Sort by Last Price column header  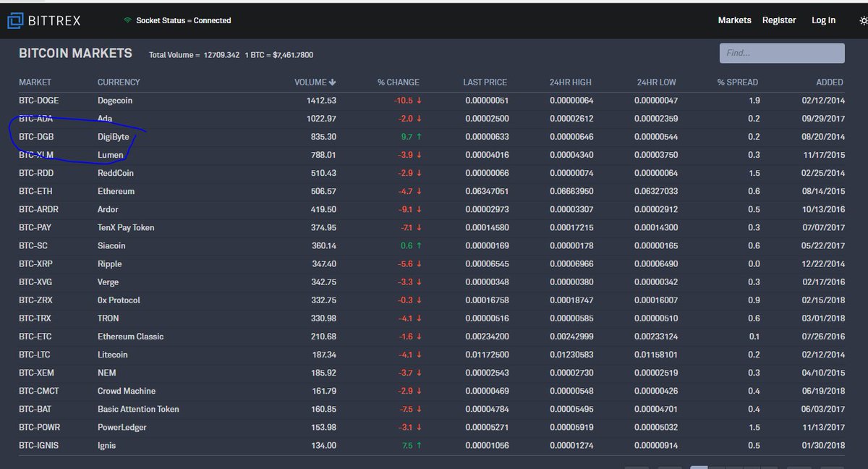pyautogui.click(x=485, y=83)
